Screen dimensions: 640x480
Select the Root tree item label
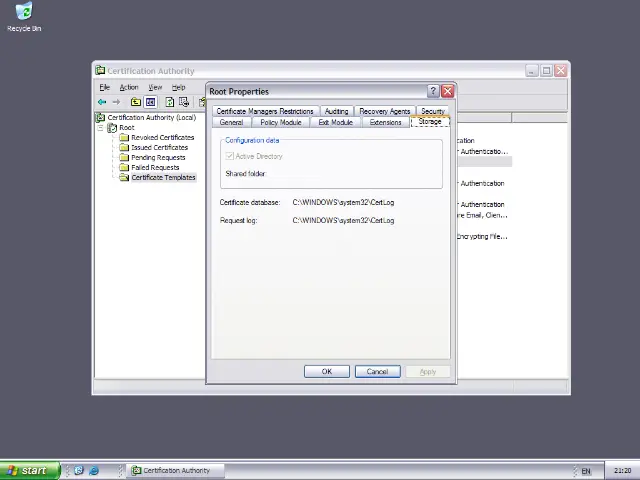click(127, 128)
